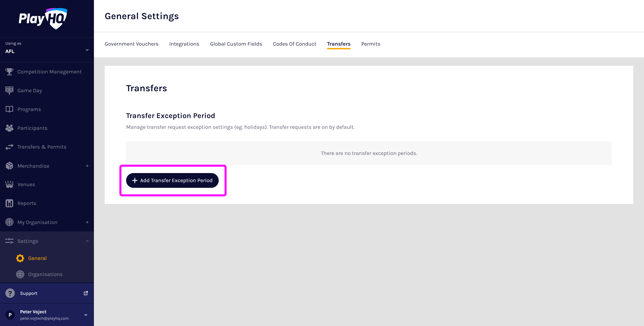Image resolution: width=644 pixels, height=326 pixels.
Task: Expand the Merchandise submenu plus
Action: [x=87, y=166]
